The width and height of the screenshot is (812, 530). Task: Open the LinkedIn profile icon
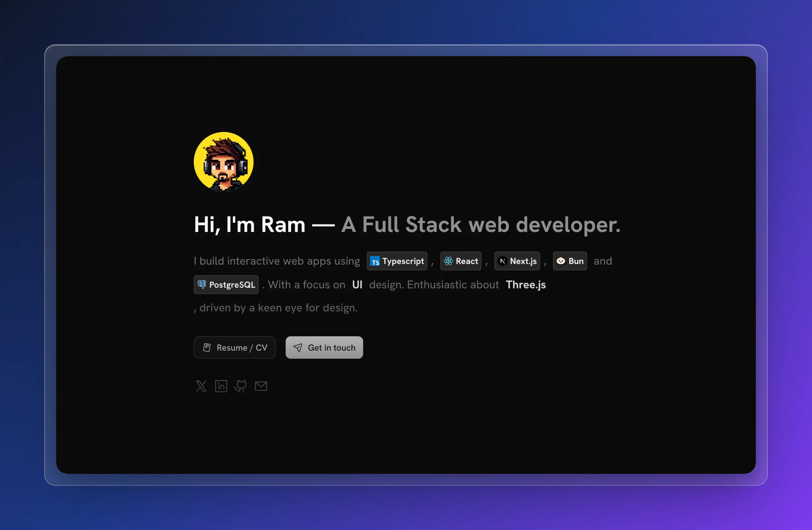tap(221, 386)
